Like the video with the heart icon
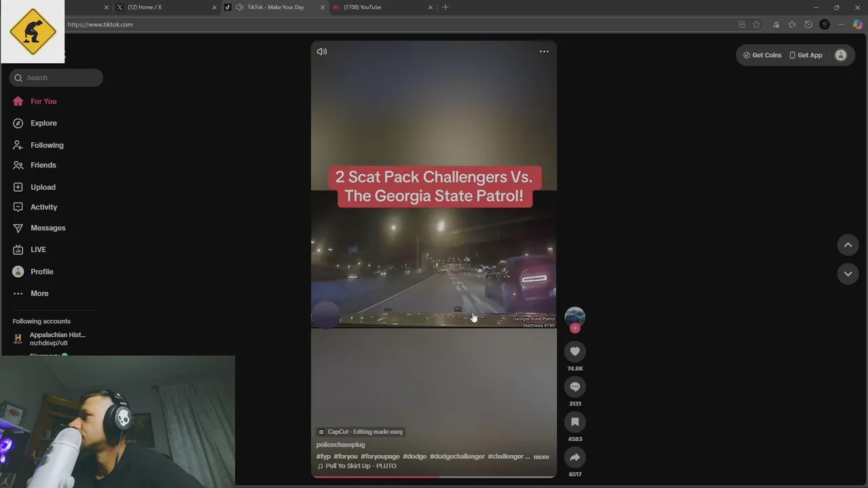Viewport: 868px width, 488px height. [x=575, y=351]
